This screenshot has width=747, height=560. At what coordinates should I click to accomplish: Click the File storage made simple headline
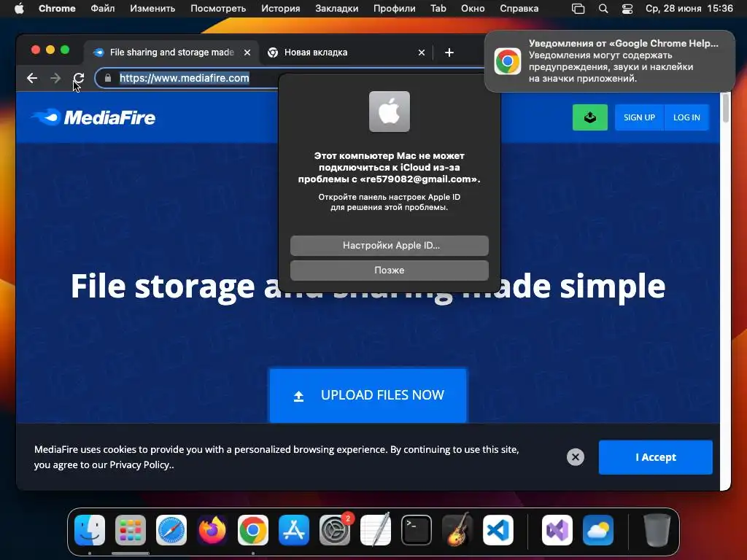(368, 286)
